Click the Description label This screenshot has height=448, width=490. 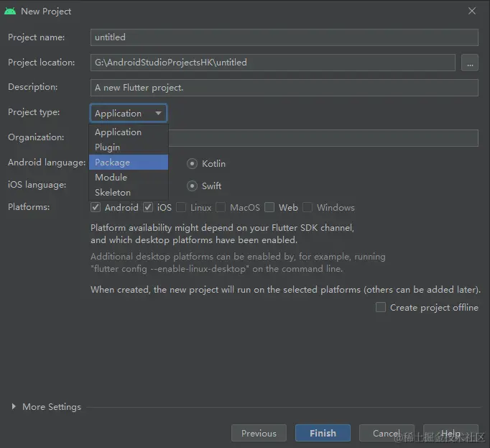33,87
